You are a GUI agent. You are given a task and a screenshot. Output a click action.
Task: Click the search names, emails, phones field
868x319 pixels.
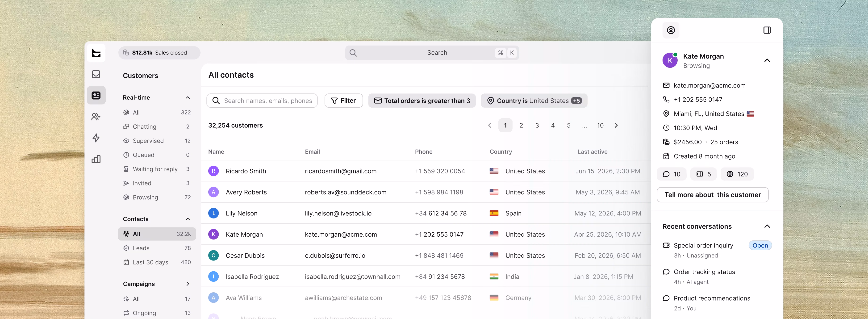(262, 101)
